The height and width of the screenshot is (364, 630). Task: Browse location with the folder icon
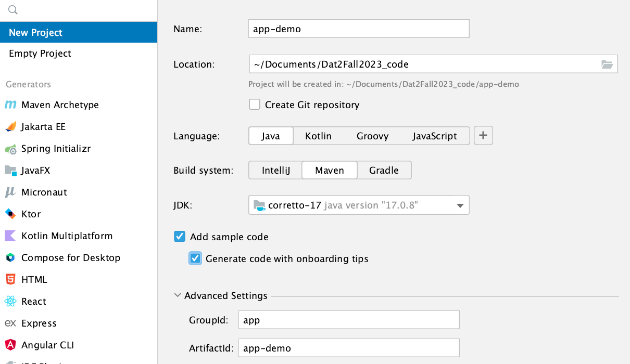click(607, 64)
